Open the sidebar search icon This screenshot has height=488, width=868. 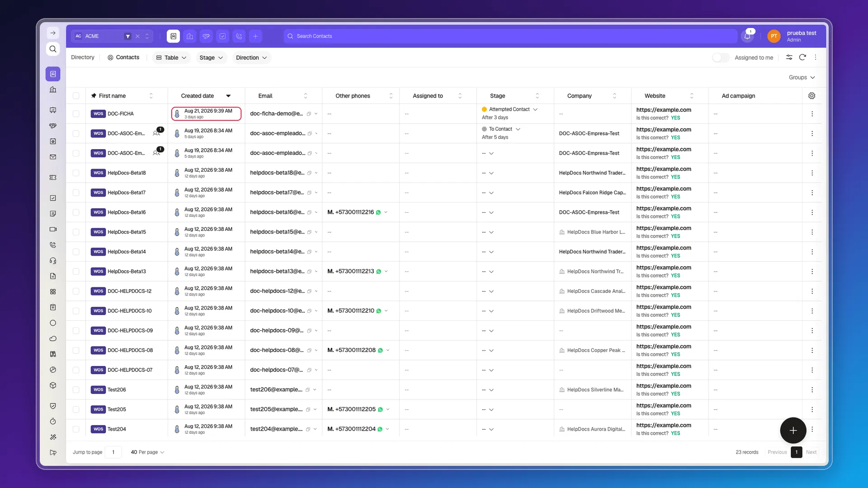click(x=53, y=49)
